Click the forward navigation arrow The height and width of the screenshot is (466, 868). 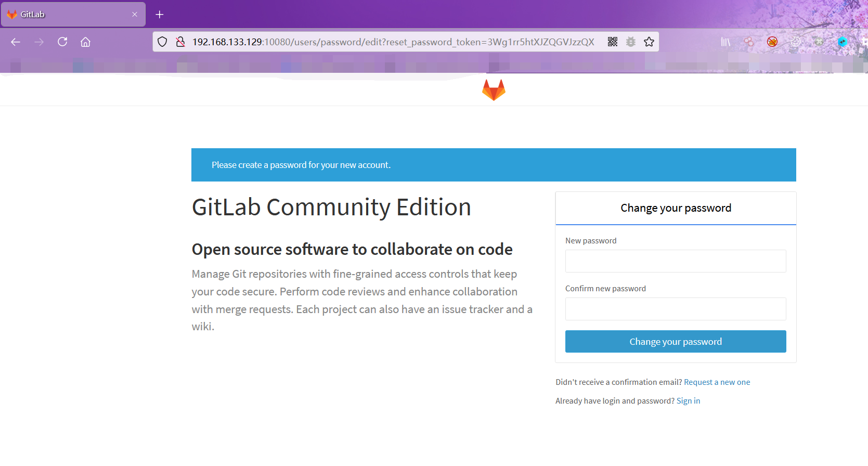(39, 42)
